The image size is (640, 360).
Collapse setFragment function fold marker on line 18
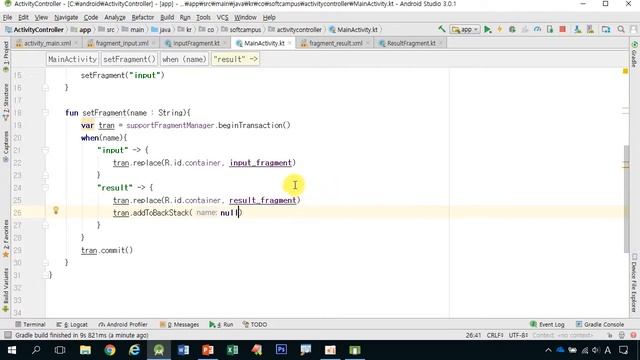tap(45, 113)
